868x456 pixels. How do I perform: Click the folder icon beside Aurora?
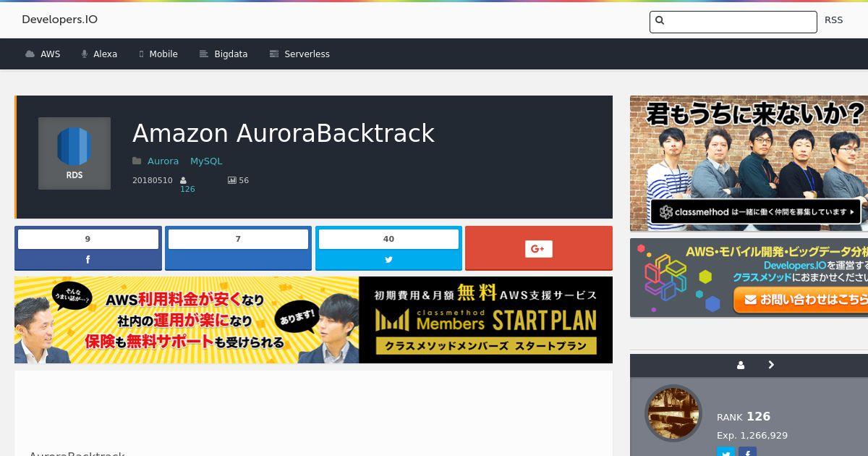point(137,161)
